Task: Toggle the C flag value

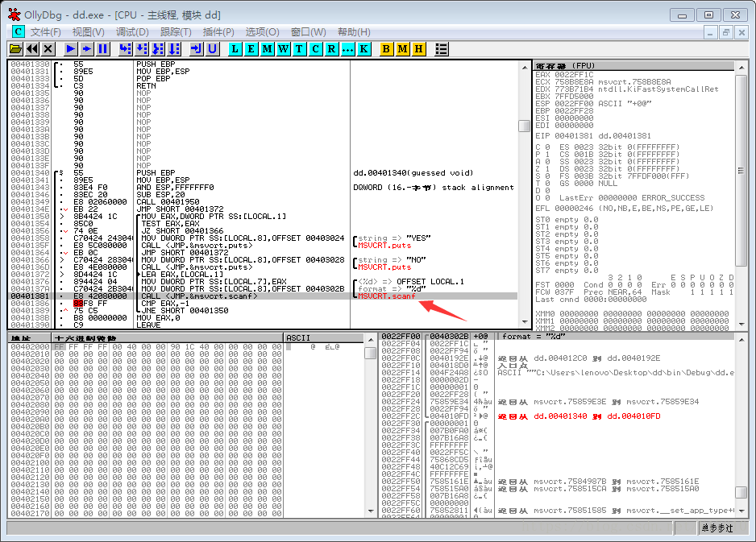Action: pos(547,147)
